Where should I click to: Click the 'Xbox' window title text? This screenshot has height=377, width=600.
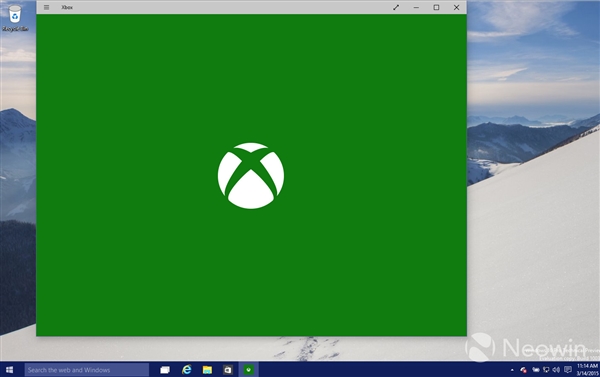pos(67,7)
